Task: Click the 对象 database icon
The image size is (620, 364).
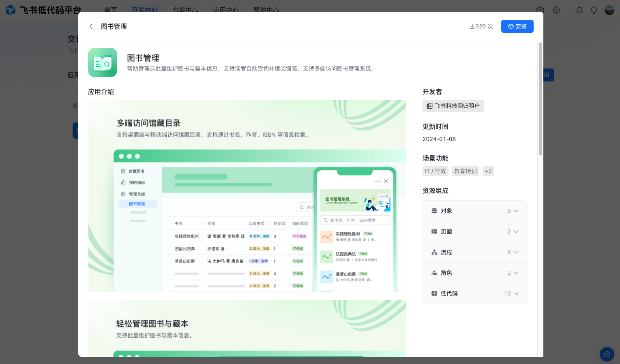Action: pos(434,211)
